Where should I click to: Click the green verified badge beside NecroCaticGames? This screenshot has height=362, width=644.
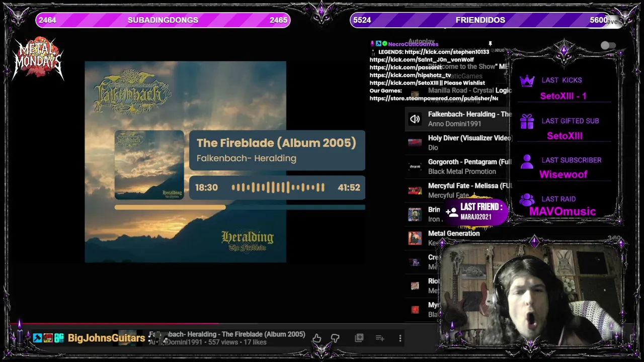pyautogui.click(x=384, y=44)
